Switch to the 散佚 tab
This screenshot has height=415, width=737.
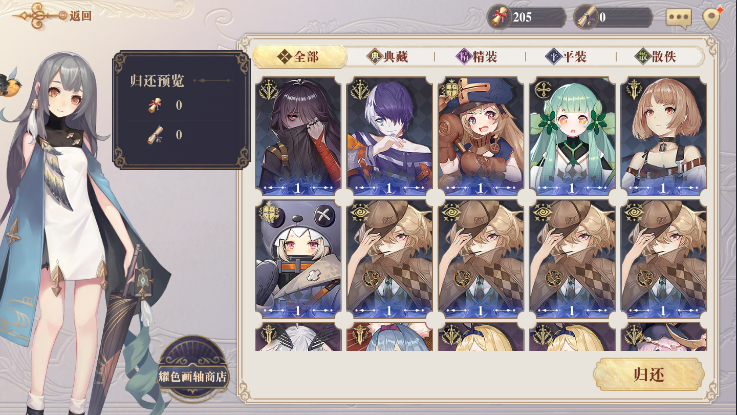pos(655,57)
